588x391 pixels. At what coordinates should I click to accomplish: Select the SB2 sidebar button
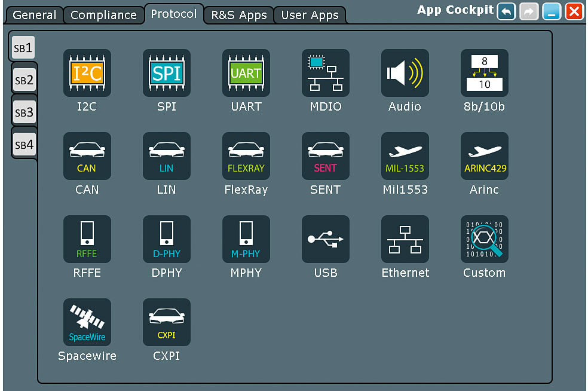23,80
